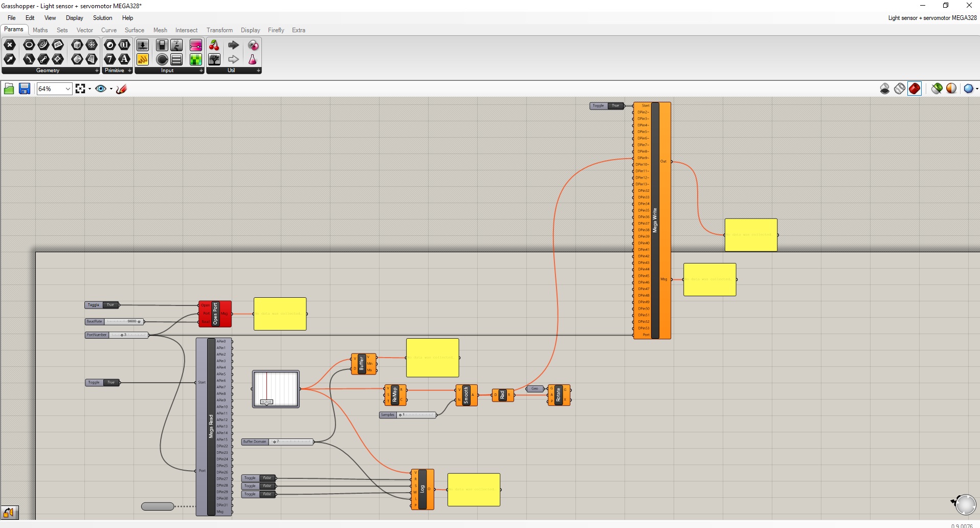
Task: Activate the red sketch pencil tool
Action: point(121,89)
